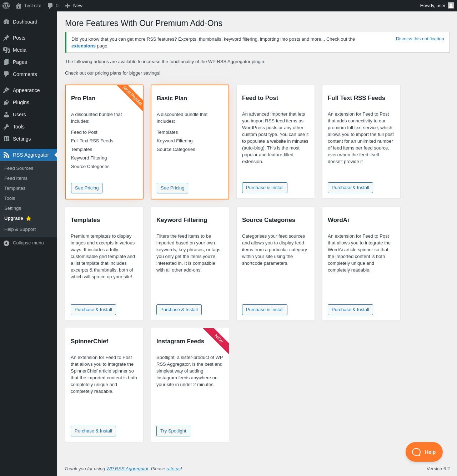Click the Pages document icon
The width and height of the screenshot is (457, 476).
coord(6,62)
